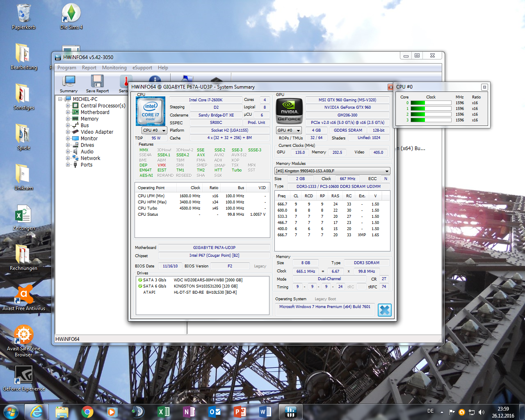Open the Papierkorb recycle bin
525x420 pixels.
click(24, 16)
